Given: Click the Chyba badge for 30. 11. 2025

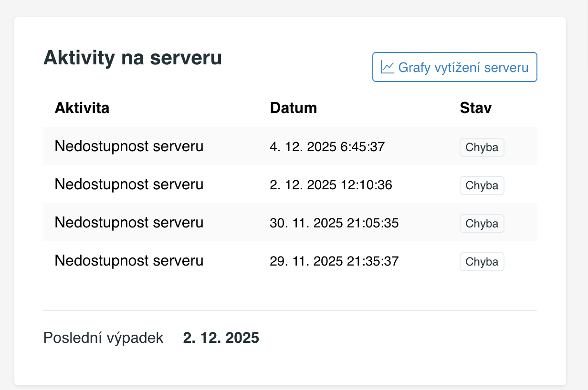Looking at the screenshot, I should click(482, 224).
